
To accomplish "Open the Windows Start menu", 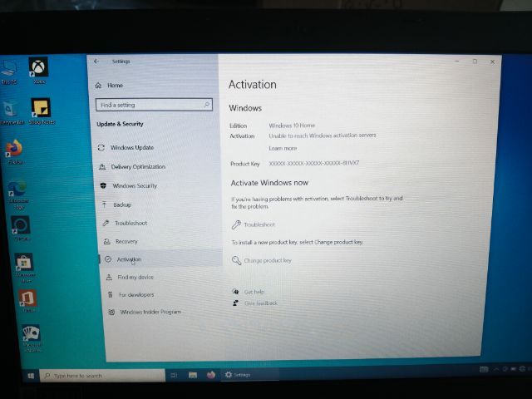I will point(31,376).
